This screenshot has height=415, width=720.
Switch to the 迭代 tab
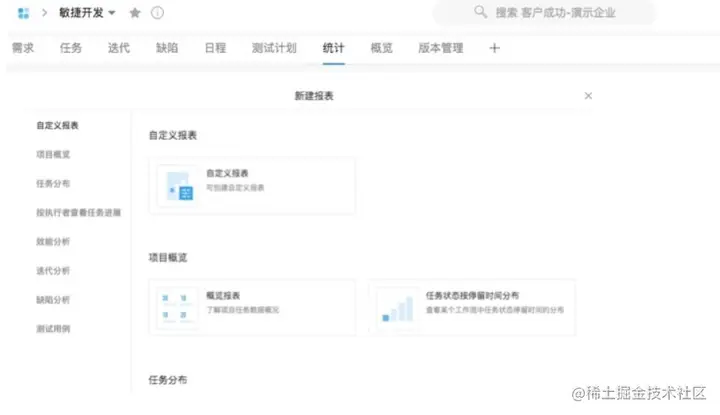click(x=119, y=48)
